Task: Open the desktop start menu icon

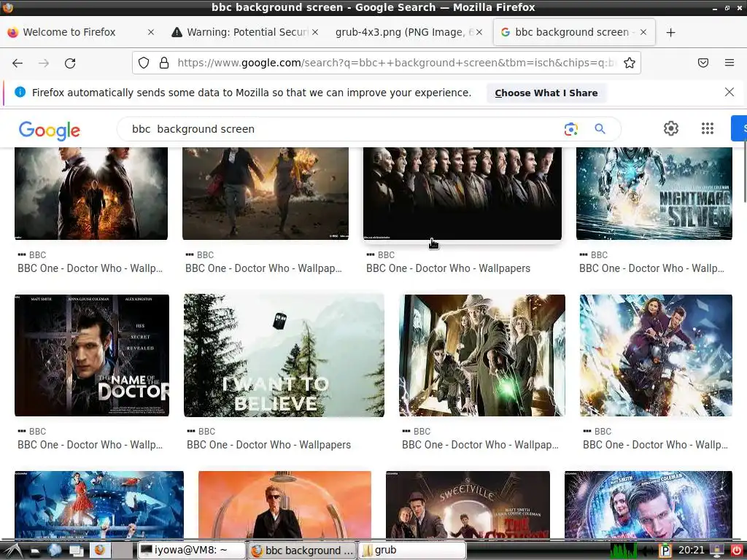Action: [x=12, y=551]
